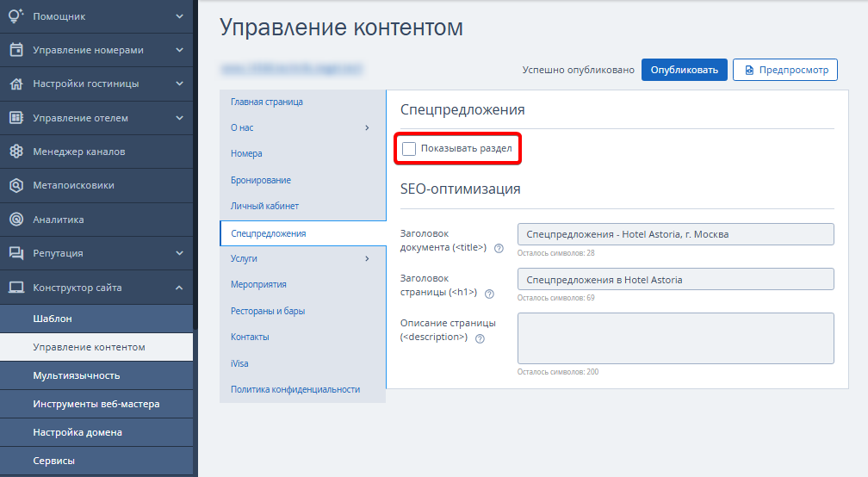Screen dimensions: 868x477
Task: Click into the Описание страницы description textarea
Action: (675, 338)
